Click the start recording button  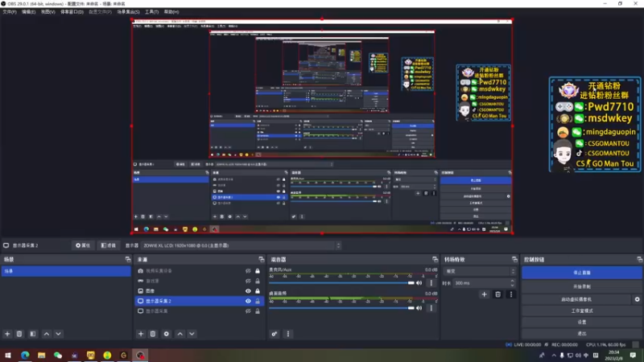click(x=581, y=286)
